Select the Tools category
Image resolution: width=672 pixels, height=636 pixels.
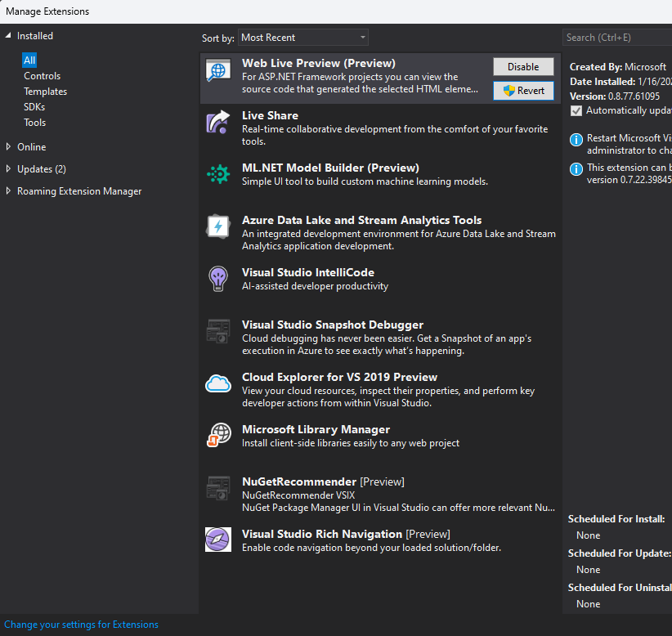point(34,123)
